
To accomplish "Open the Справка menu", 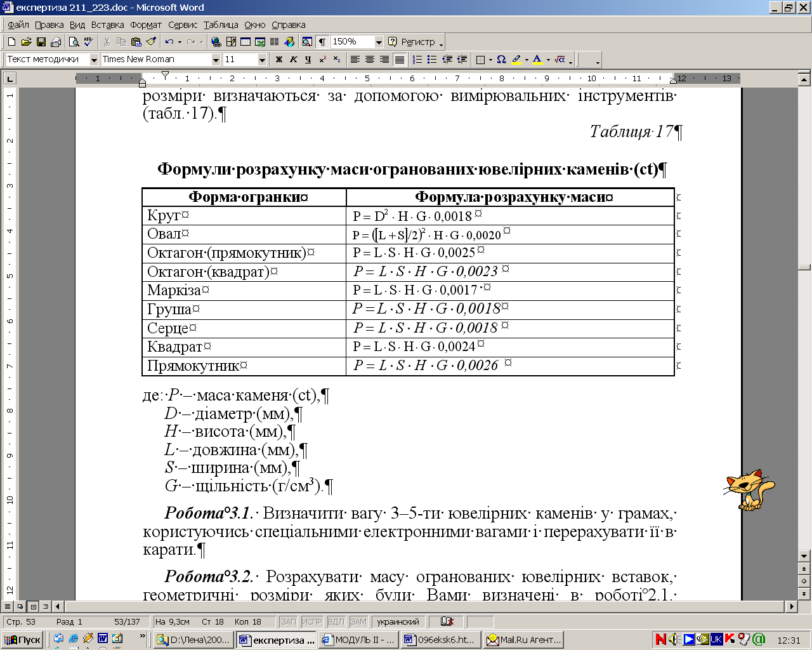I will (x=289, y=25).
